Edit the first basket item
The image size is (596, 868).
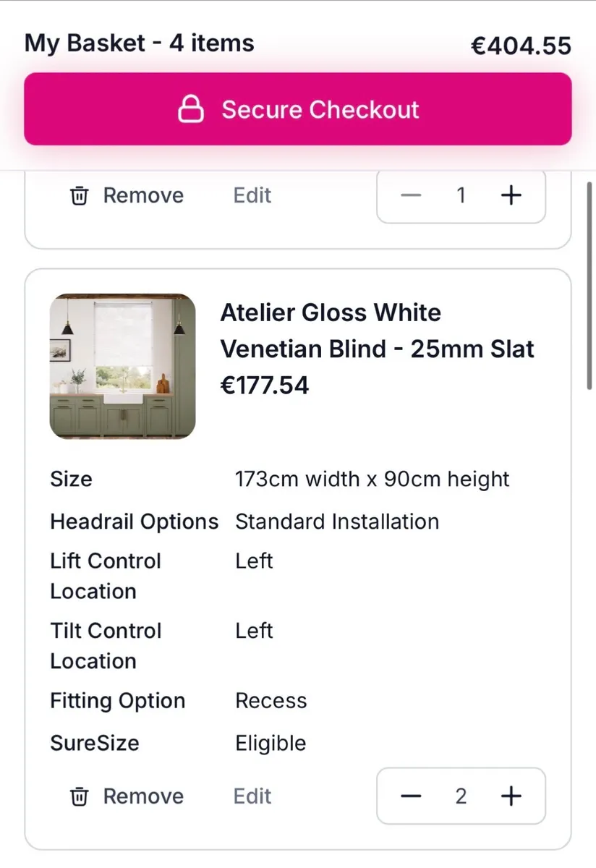point(252,195)
